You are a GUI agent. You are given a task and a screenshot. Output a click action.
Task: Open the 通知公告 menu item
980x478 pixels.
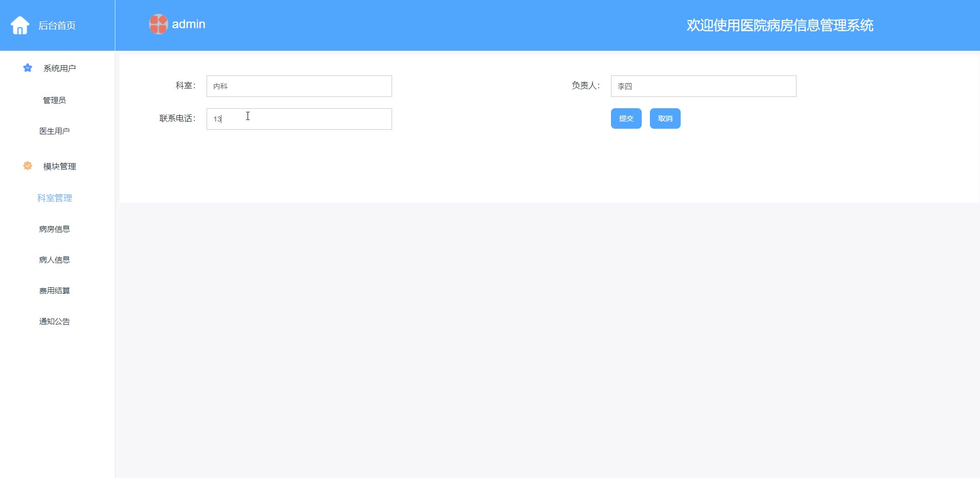click(54, 322)
